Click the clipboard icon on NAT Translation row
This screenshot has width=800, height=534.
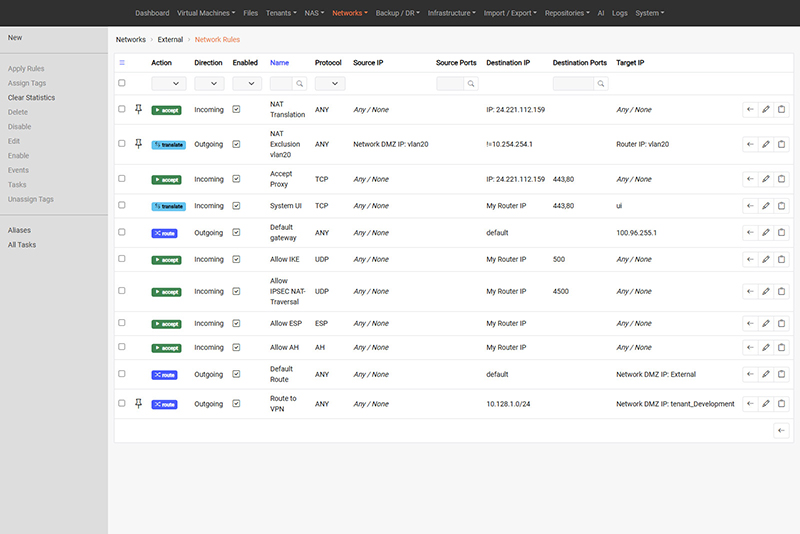point(782,109)
